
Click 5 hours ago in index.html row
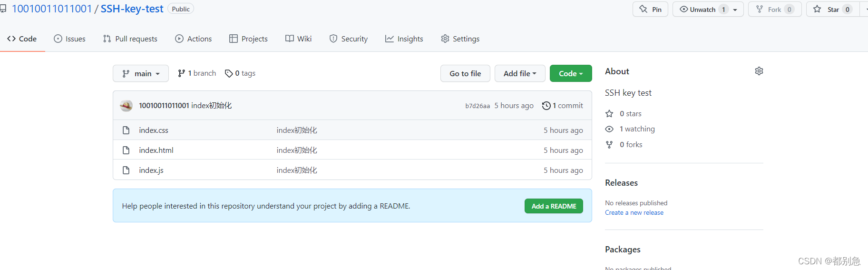click(563, 150)
